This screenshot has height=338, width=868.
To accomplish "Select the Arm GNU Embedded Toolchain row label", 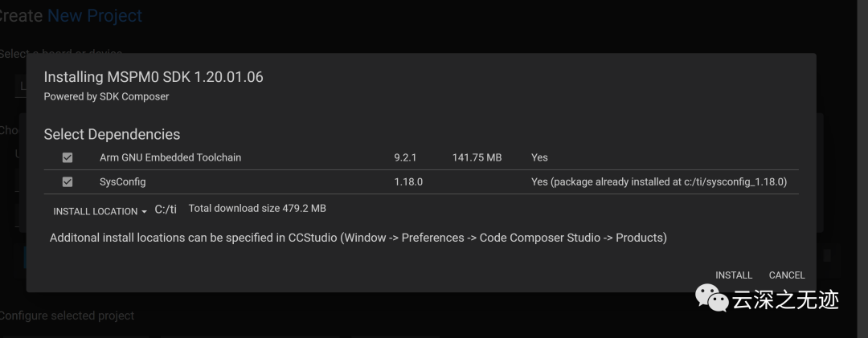I will pos(170,158).
